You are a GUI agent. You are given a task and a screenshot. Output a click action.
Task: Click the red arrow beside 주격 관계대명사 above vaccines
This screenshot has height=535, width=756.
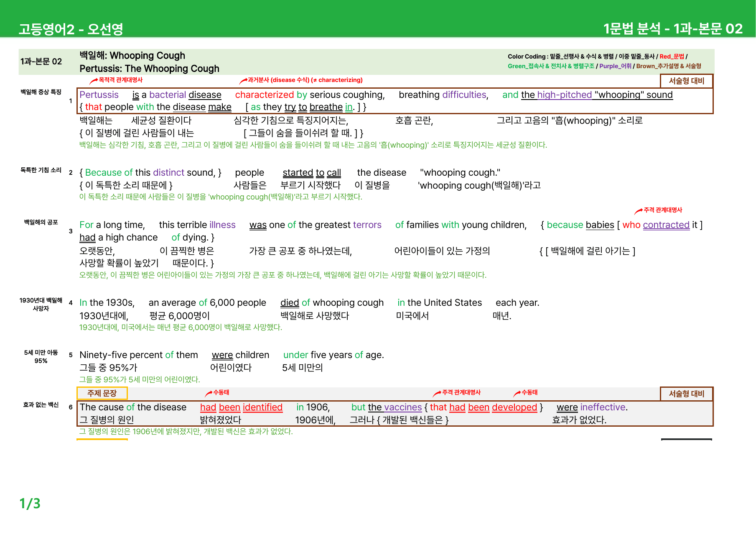pyautogui.click(x=437, y=393)
